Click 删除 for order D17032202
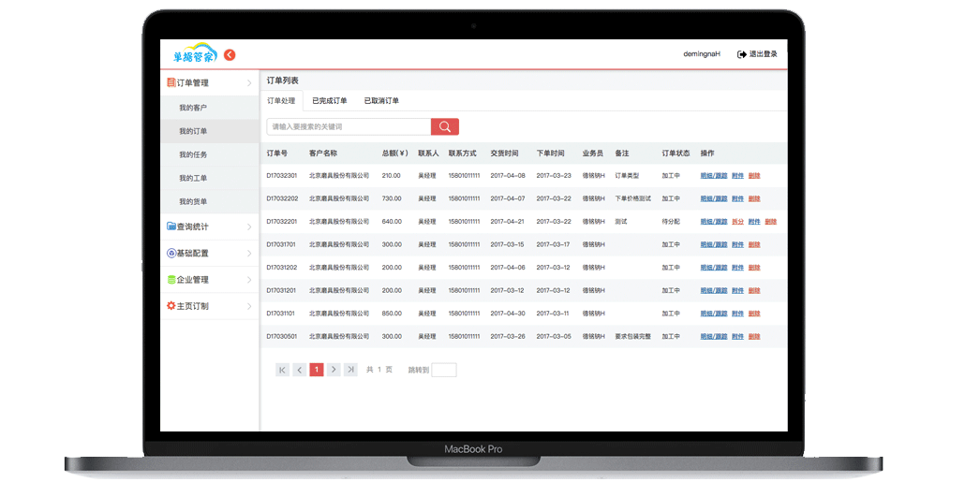Viewport: 980px width, 497px height. pyautogui.click(x=754, y=198)
